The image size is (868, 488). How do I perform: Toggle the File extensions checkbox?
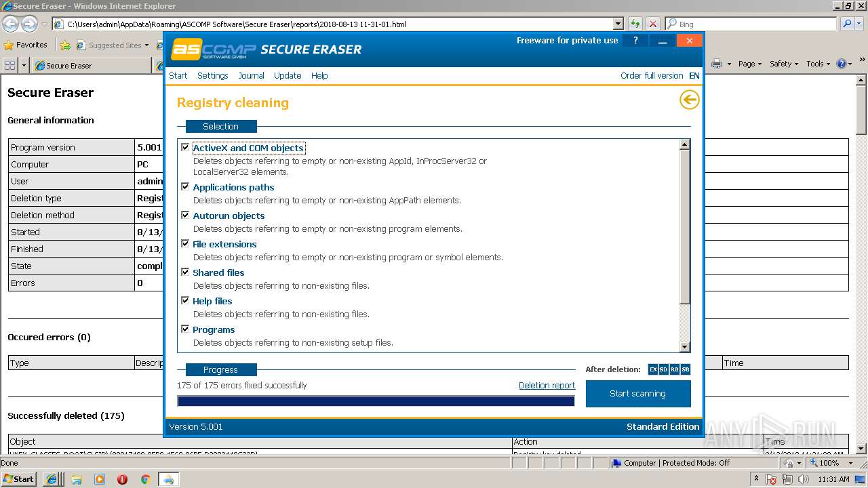click(x=185, y=243)
